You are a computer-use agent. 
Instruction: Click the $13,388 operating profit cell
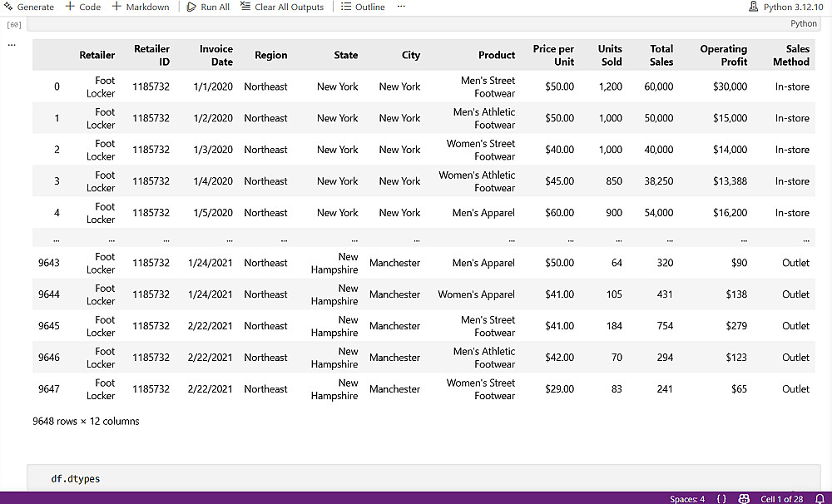click(x=730, y=181)
